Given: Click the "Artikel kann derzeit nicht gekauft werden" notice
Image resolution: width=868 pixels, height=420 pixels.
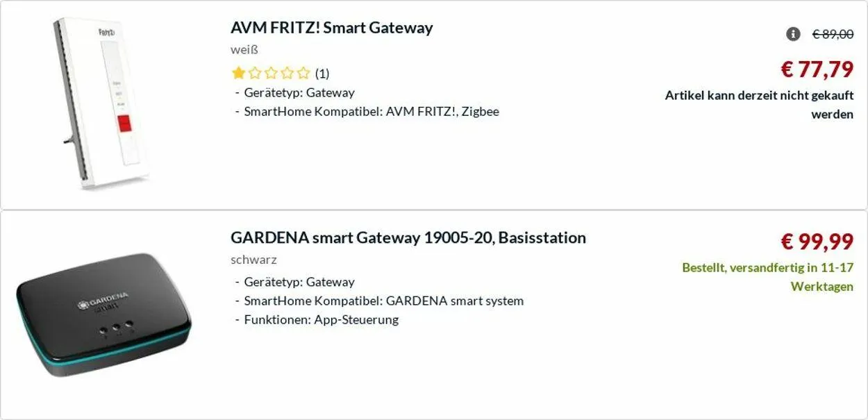Looking at the screenshot, I should click(759, 104).
